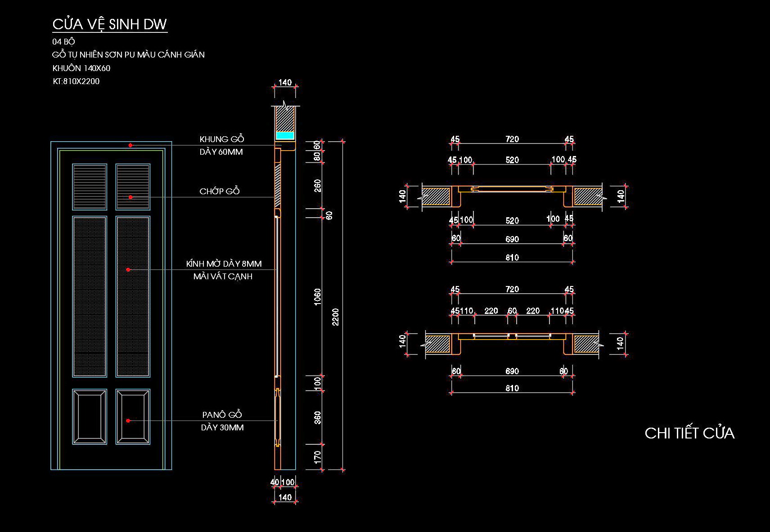
Task: Click the PANÔ GỖ annotation text
Action: coord(222,415)
